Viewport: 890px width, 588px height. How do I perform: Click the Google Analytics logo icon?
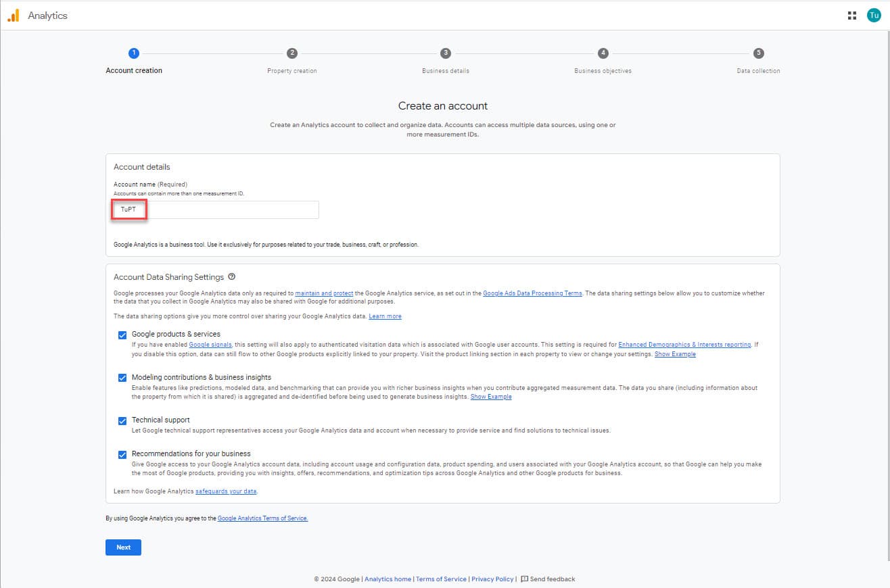point(14,16)
